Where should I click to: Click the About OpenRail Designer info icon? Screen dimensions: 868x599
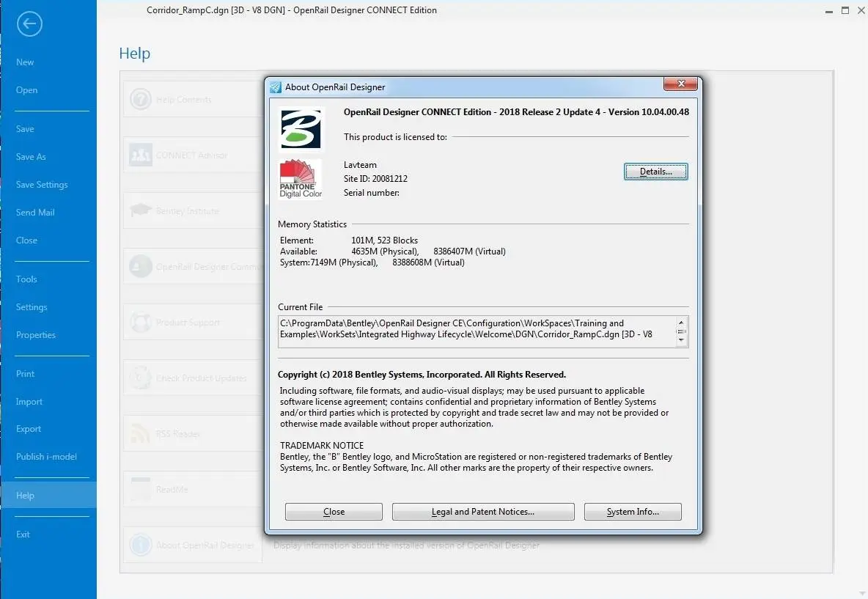141,545
